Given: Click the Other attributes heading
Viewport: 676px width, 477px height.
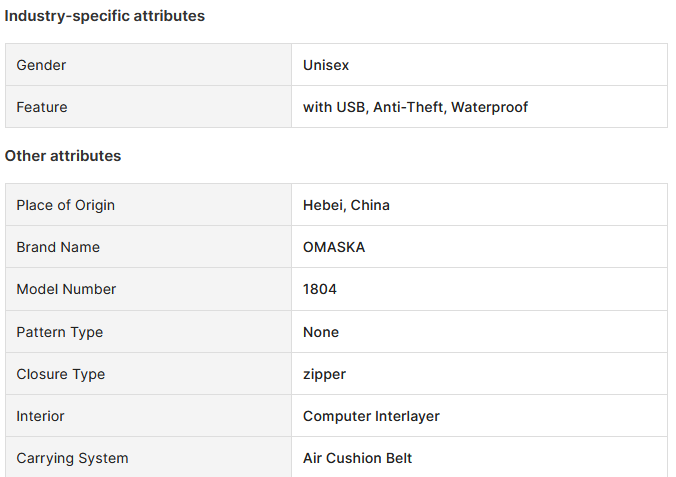Looking at the screenshot, I should (x=63, y=156).
